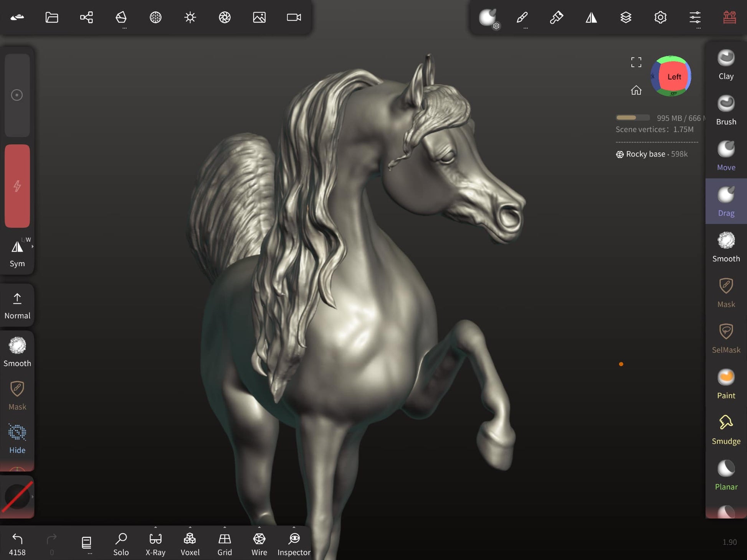Image resolution: width=747 pixels, height=560 pixels.
Task: Select the Move tool
Action: (x=726, y=156)
